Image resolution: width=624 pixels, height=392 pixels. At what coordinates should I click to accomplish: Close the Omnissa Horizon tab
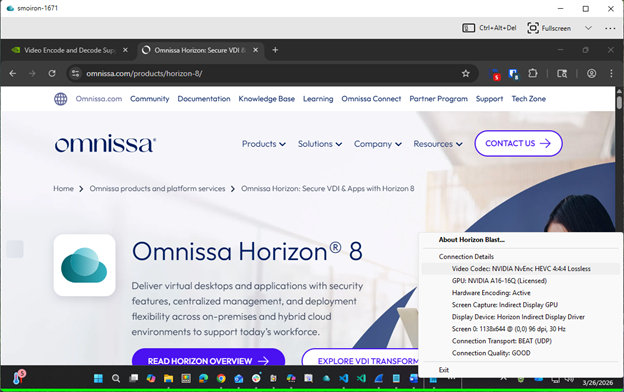pos(255,50)
